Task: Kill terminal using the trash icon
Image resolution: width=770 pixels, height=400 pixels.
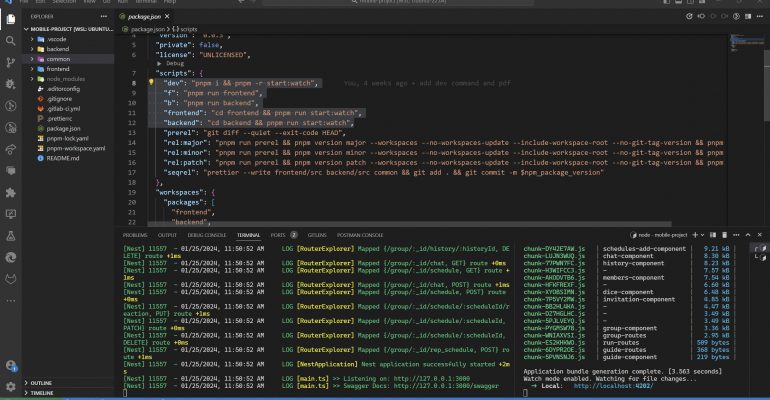Action: click(724, 235)
